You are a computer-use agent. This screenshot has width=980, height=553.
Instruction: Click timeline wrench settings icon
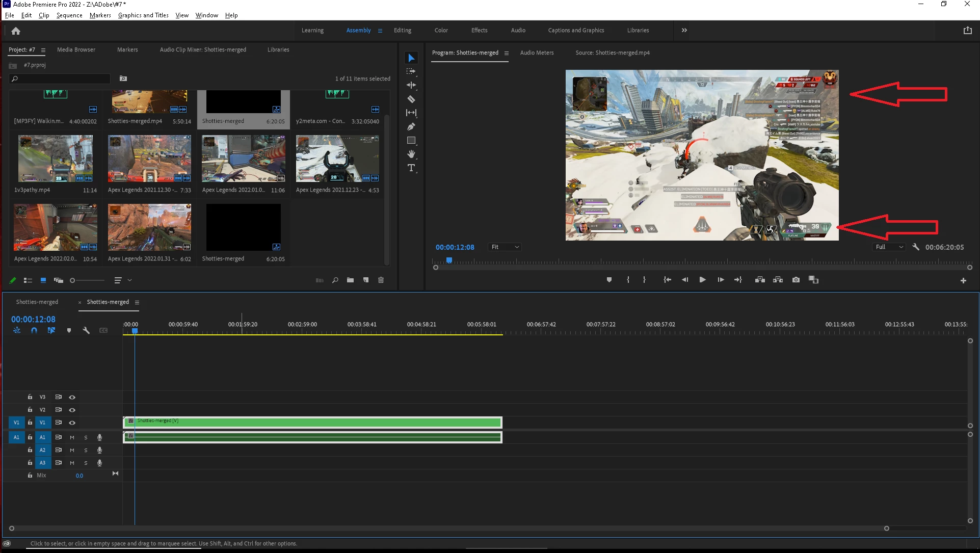click(x=86, y=330)
